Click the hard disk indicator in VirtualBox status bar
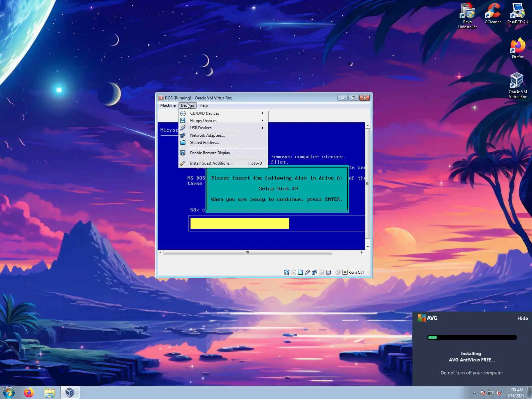The height and width of the screenshot is (399, 532). pos(286,272)
